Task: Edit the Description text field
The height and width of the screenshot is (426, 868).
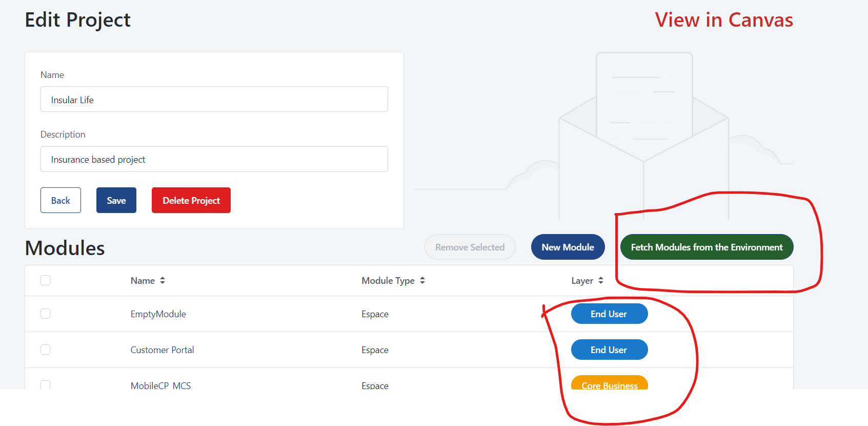Action: pos(214,160)
